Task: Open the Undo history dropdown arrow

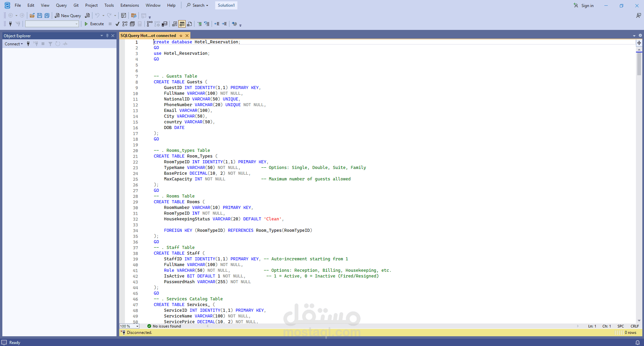Action: [x=103, y=15]
